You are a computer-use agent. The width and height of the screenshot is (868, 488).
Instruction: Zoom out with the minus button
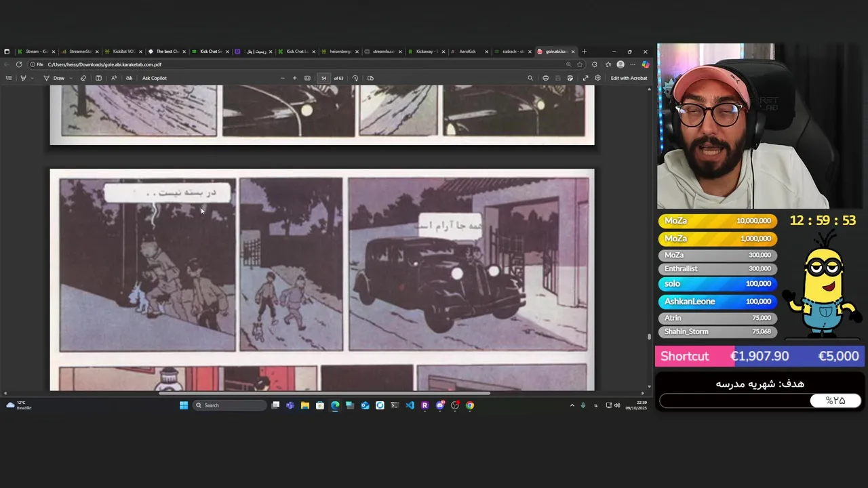[282, 78]
